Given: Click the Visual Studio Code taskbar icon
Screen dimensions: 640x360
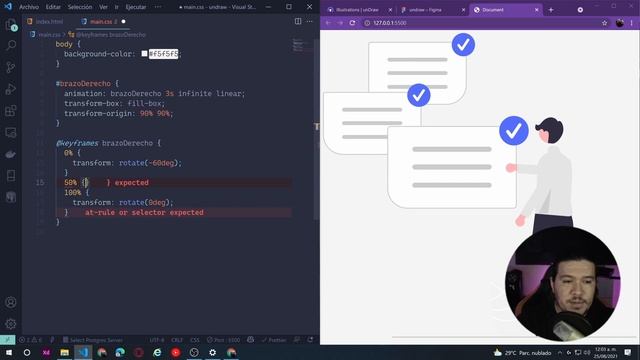Looking at the screenshot, I should click(x=83, y=352).
